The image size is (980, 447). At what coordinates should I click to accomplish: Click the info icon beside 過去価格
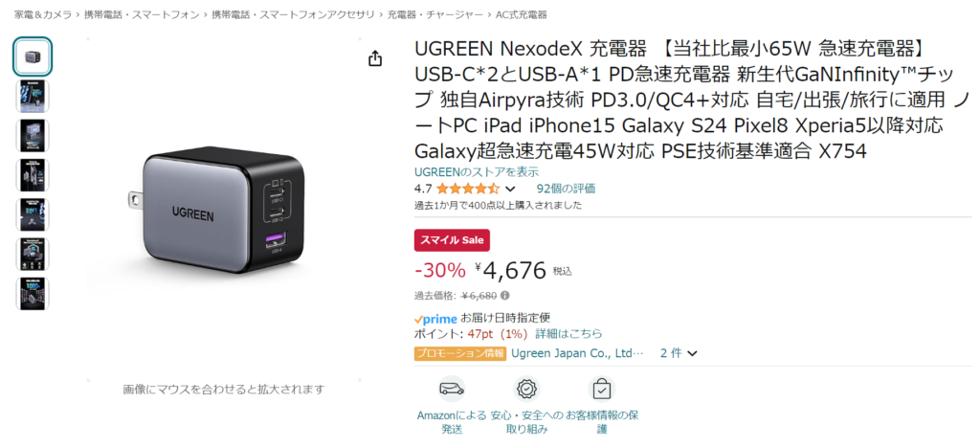tap(504, 295)
